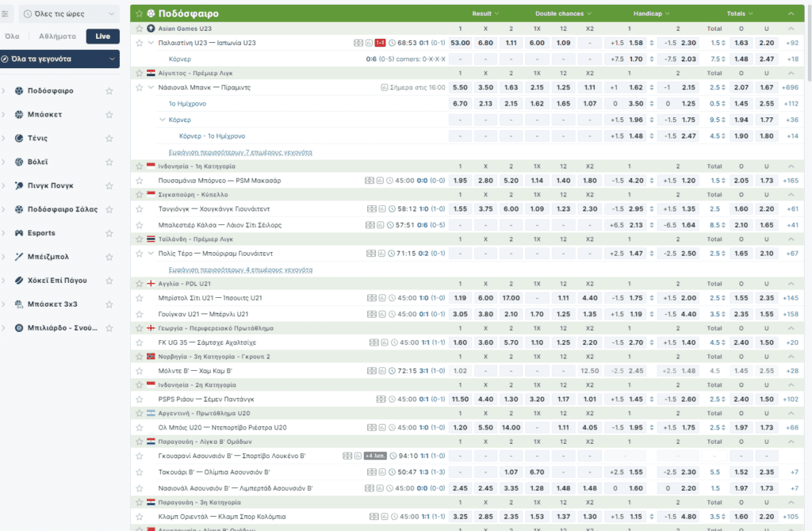The image size is (812, 531).
Task: Click the show 7 more sub-events link
Action: [x=239, y=152]
